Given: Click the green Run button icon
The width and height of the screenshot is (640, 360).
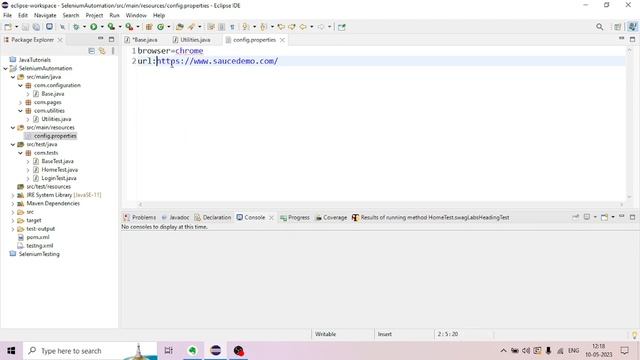Looking at the screenshot, I should coord(93,27).
